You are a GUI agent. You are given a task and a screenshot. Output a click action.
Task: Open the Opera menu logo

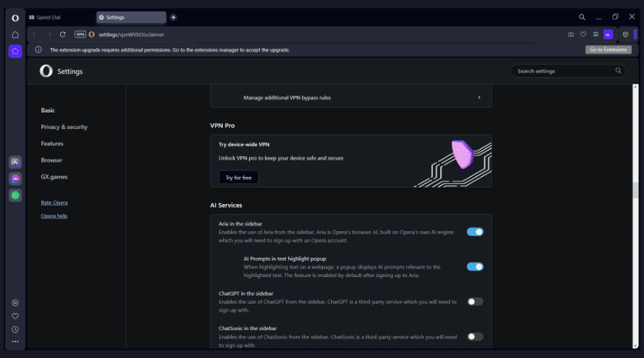[15, 18]
